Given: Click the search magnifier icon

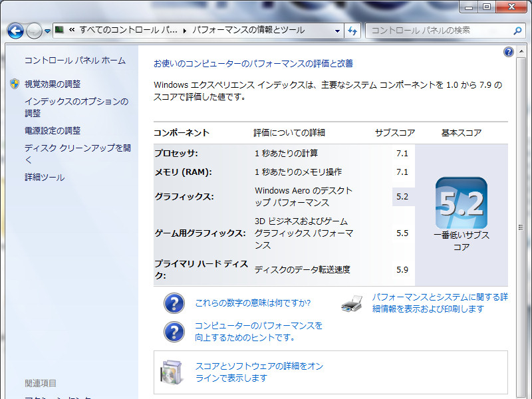Looking at the screenshot, I should pyautogui.click(x=517, y=31).
